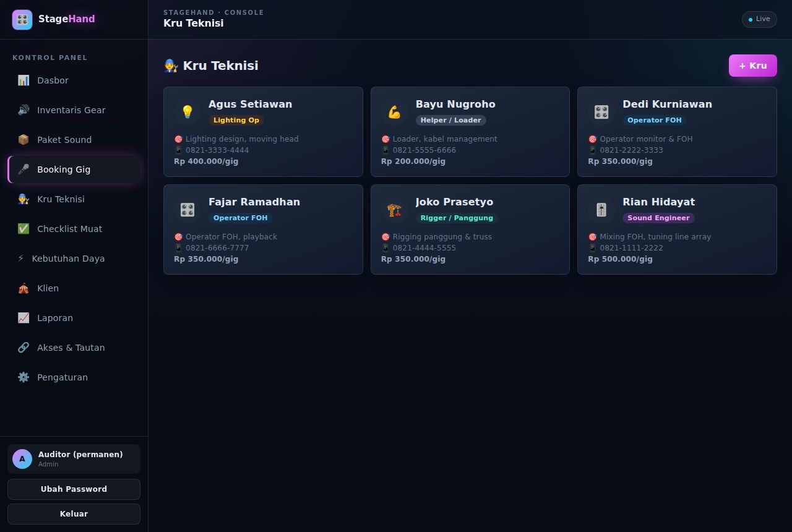Click the StageHand logo icon
The width and height of the screenshot is (792, 532).
[22, 20]
